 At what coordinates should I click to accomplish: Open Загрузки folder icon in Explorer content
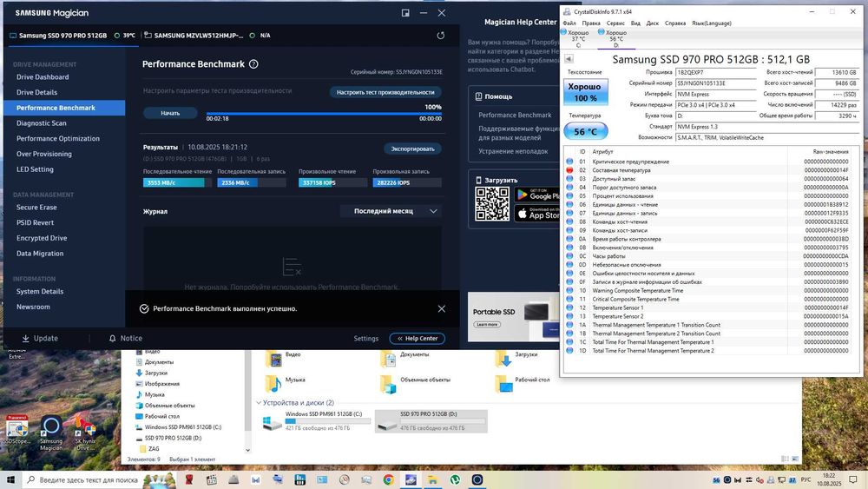pyautogui.click(x=503, y=359)
